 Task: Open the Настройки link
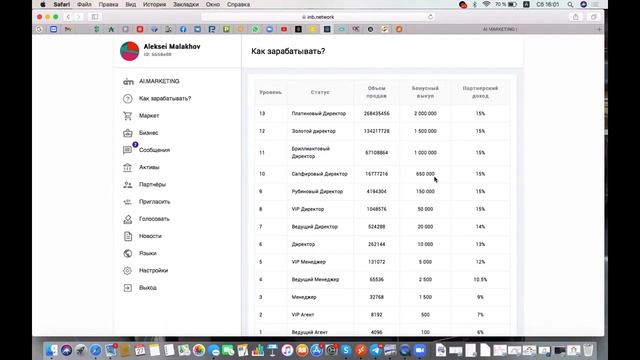[153, 271]
